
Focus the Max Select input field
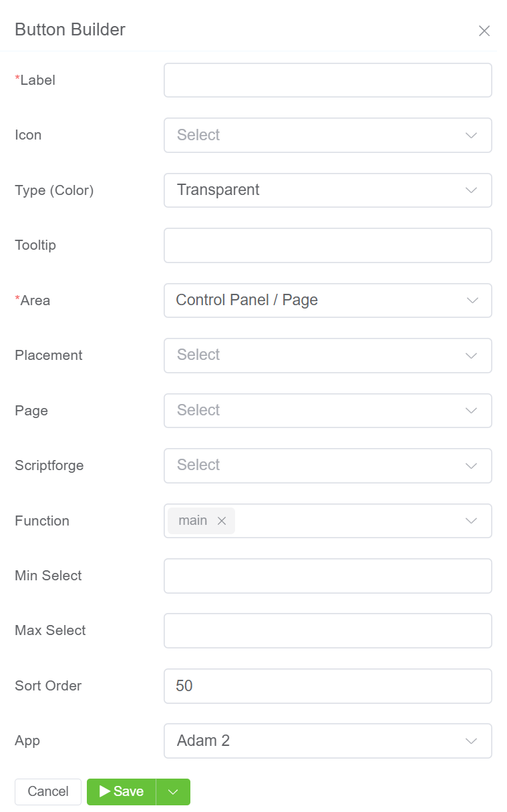click(x=327, y=630)
